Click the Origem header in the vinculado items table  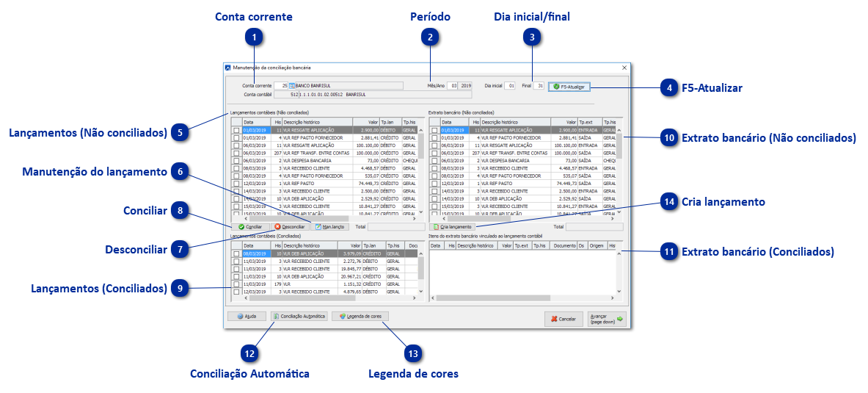click(597, 245)
